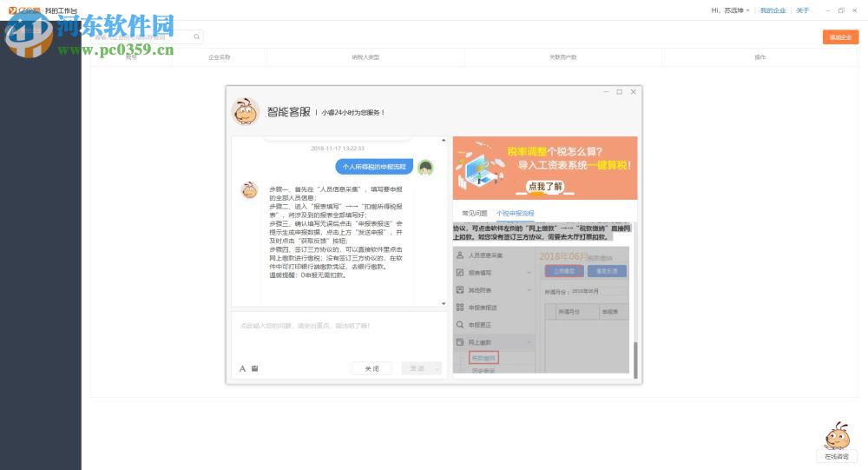Click the 操作 column header
Screen dimensions: 868x470
[x=760, y=57]
